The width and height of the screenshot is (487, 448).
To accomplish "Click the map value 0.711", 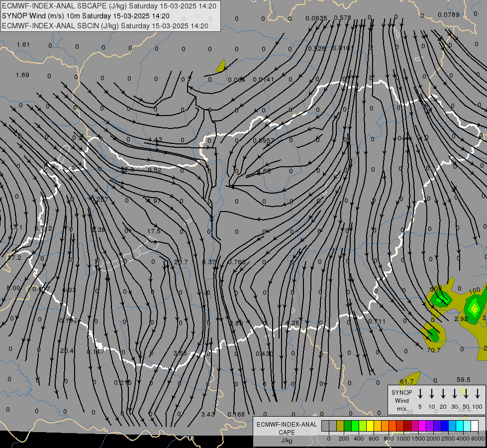I will pos(377,322).
